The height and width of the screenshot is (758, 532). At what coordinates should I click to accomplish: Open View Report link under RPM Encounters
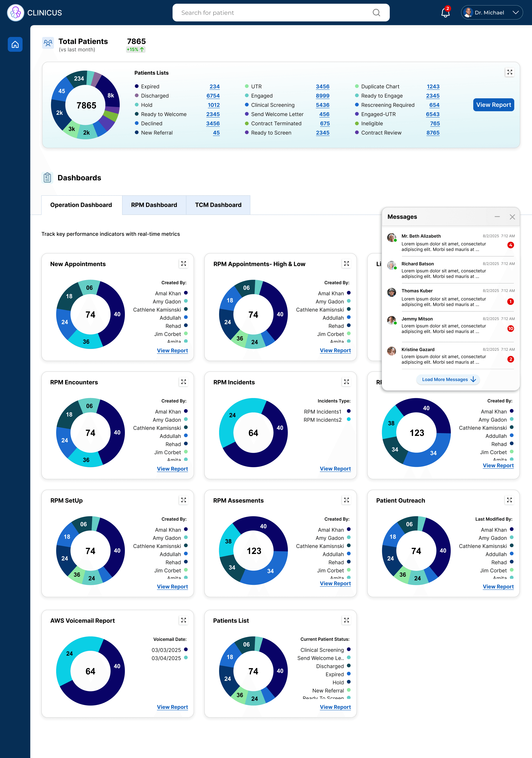click(172, 469)
